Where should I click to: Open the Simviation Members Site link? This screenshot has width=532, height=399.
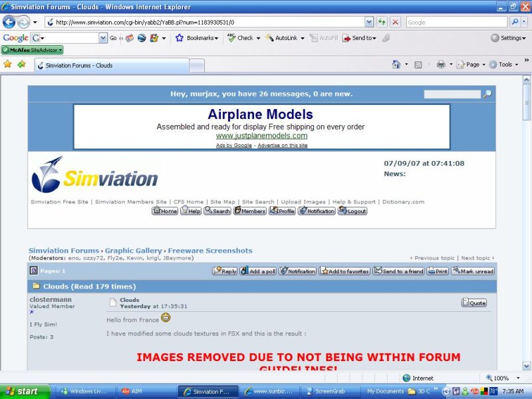130,202
